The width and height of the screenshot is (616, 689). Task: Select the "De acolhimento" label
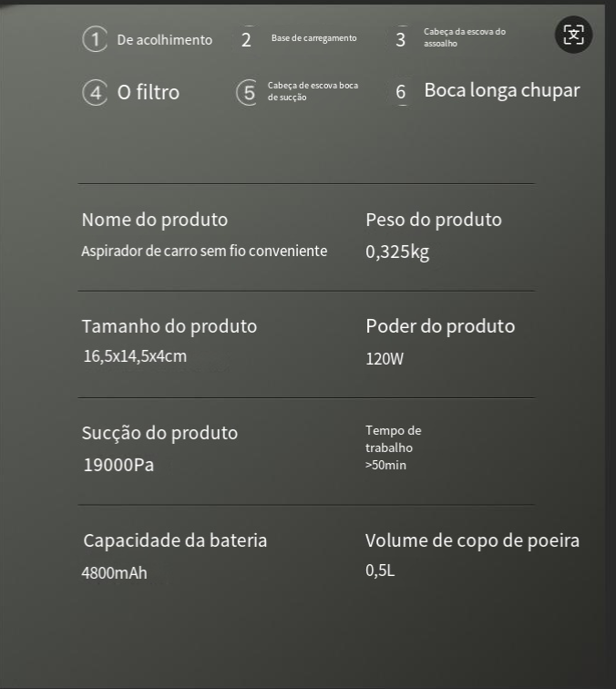(x=164, y=40)
